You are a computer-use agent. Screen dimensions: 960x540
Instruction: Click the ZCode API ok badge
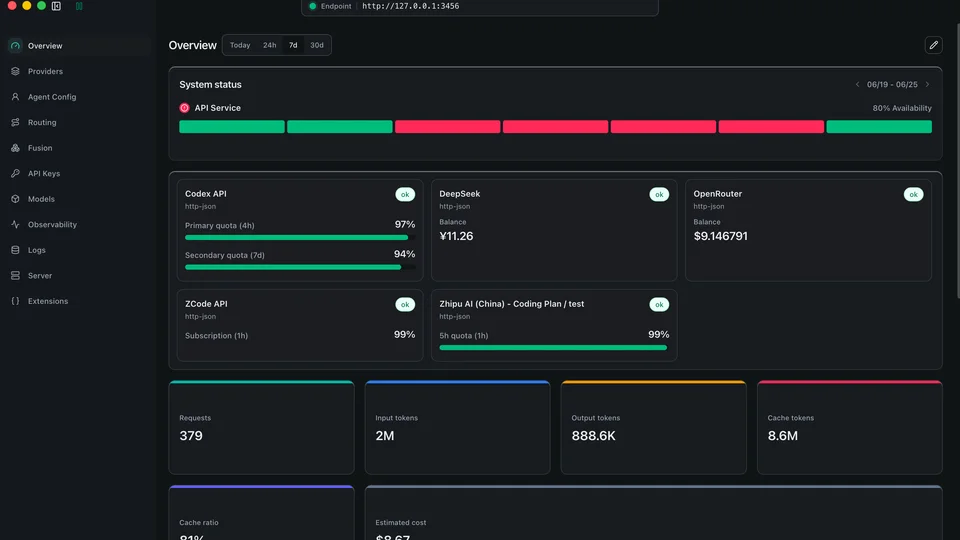pyautogui.click(x=405, y=305)
